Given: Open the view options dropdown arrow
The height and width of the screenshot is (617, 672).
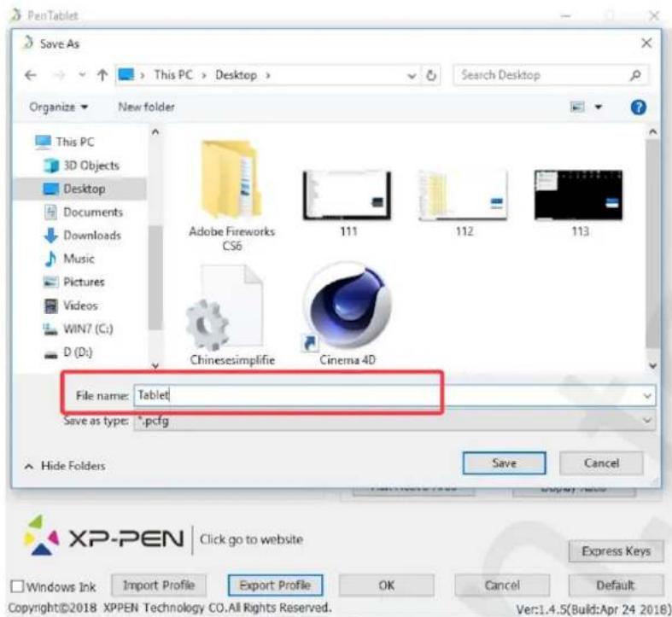Looking at the screenshot, I should tap(599, 108).
